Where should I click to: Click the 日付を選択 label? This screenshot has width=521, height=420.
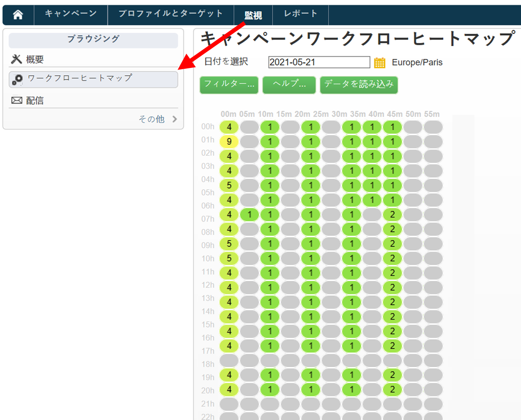(x=226, y=62)
